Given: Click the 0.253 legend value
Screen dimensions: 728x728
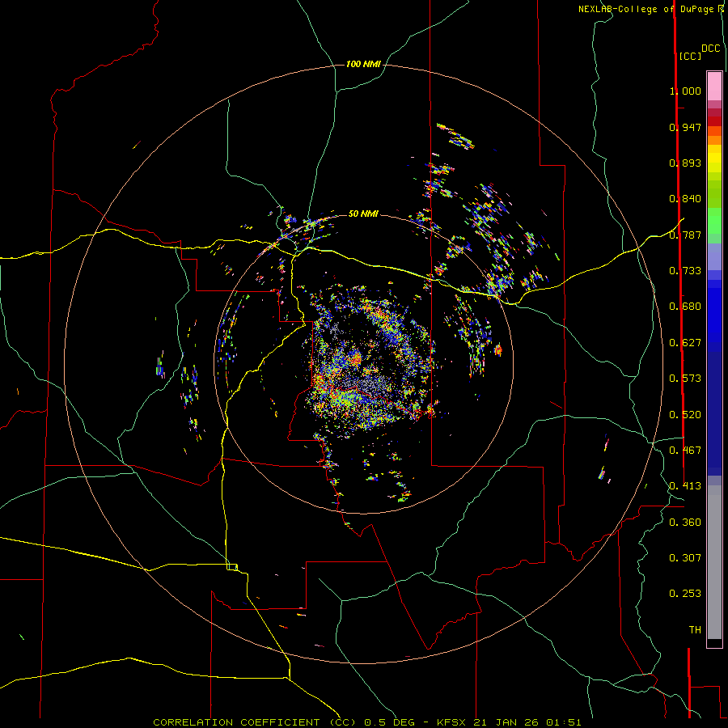Looking at the screenshot, I should click(x=685, y=594).
